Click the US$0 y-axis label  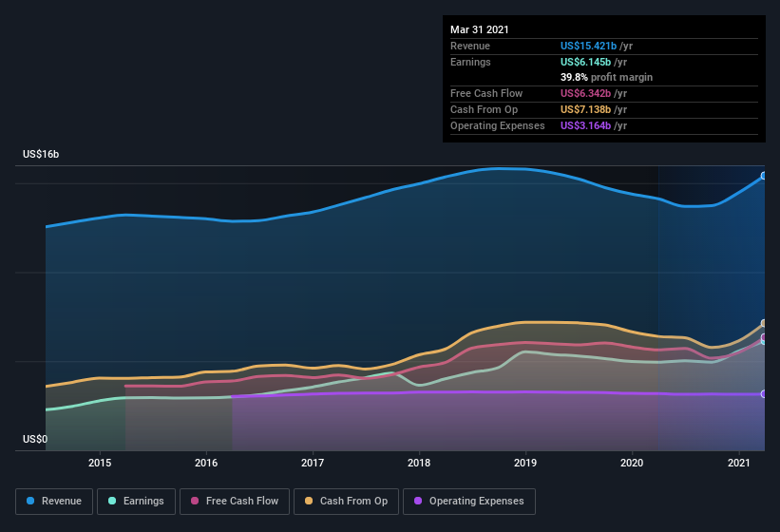click(35, 439)
